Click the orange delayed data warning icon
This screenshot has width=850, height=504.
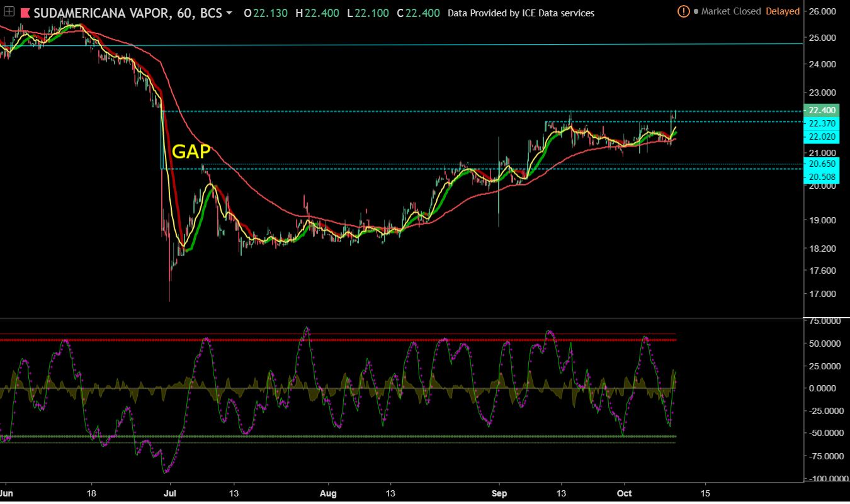click(x=683, y=11)
